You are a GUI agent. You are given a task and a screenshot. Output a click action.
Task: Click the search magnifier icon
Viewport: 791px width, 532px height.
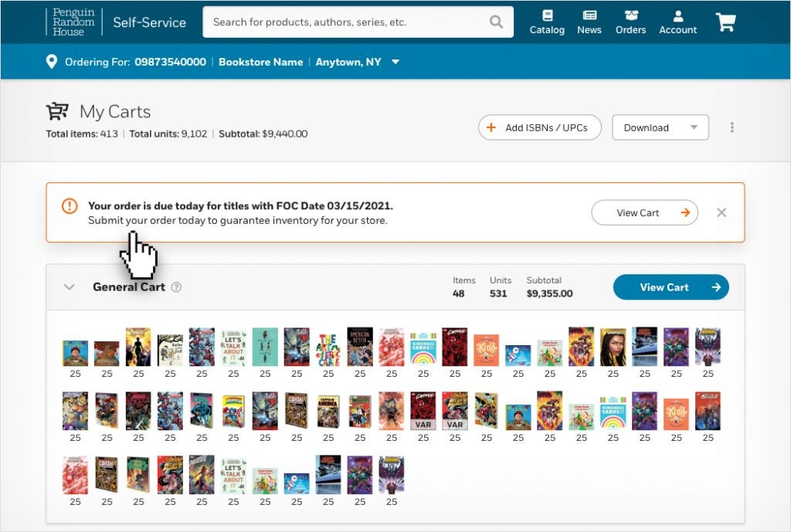[x=497, y=22]
